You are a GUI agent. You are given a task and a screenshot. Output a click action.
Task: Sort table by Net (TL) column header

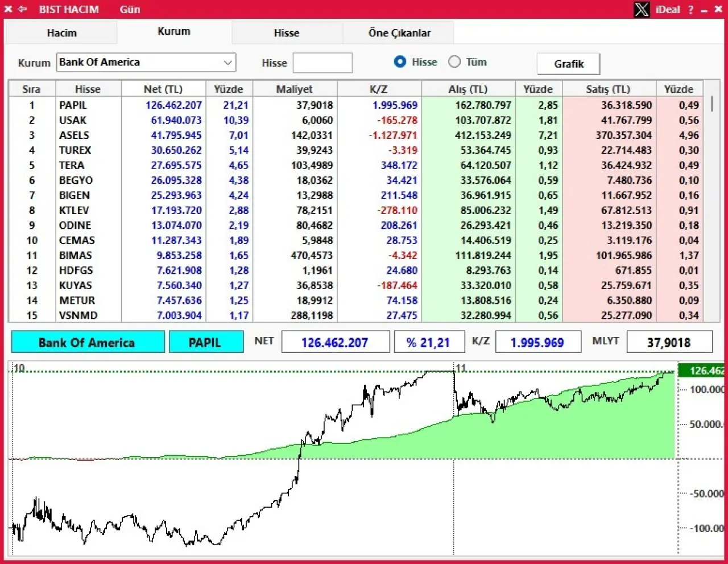[x=163, y=89]
